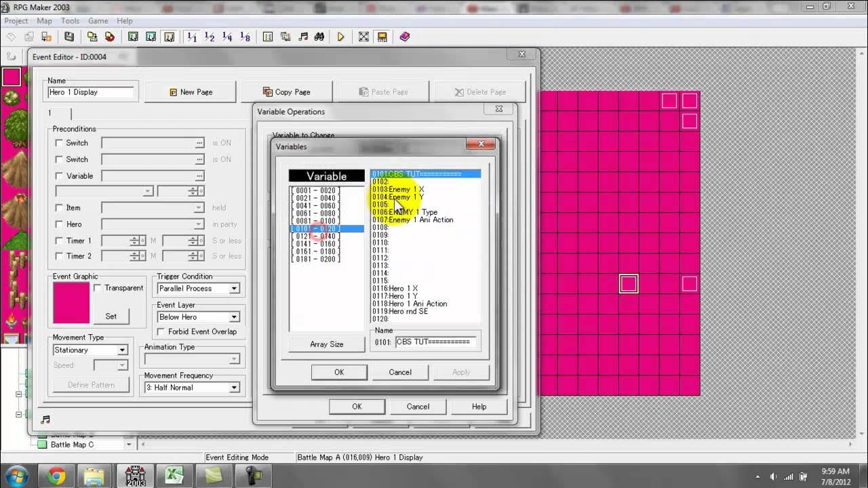Open the Tools menu
The image size is (868, 488).
(70, 21)
